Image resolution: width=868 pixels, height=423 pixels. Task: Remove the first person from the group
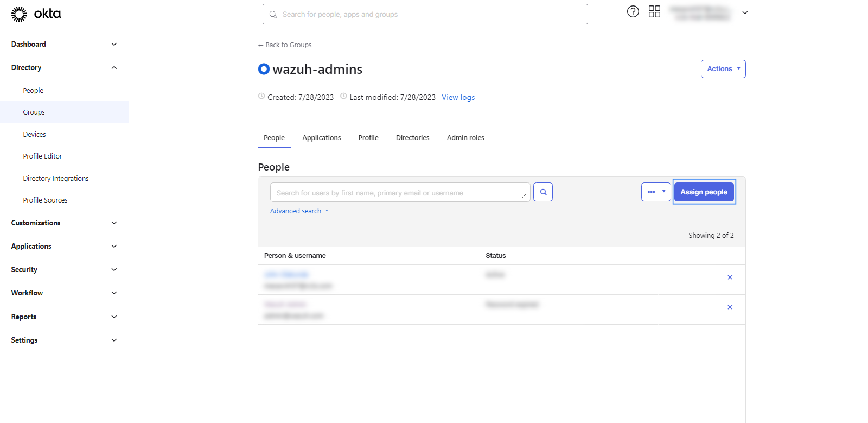[730, 277]
